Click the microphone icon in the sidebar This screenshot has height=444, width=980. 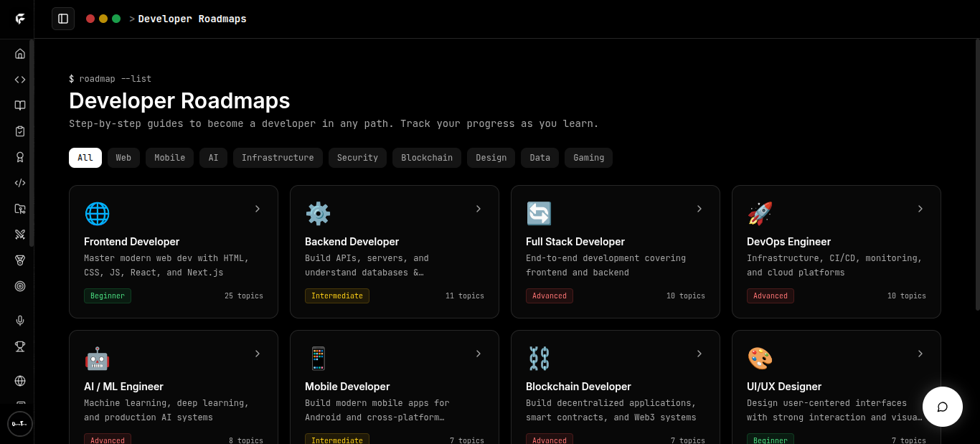[19, 320]
